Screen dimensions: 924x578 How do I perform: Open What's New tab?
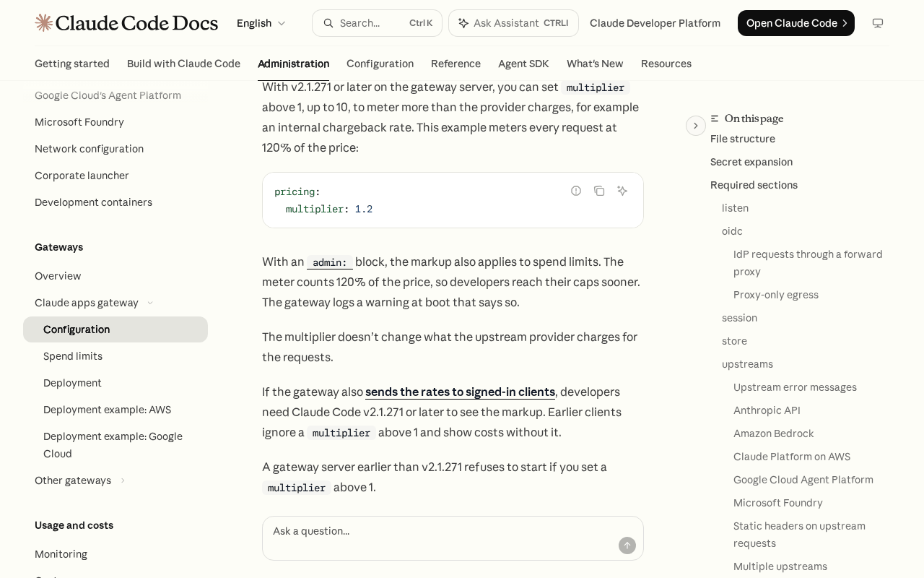point(595,64)
